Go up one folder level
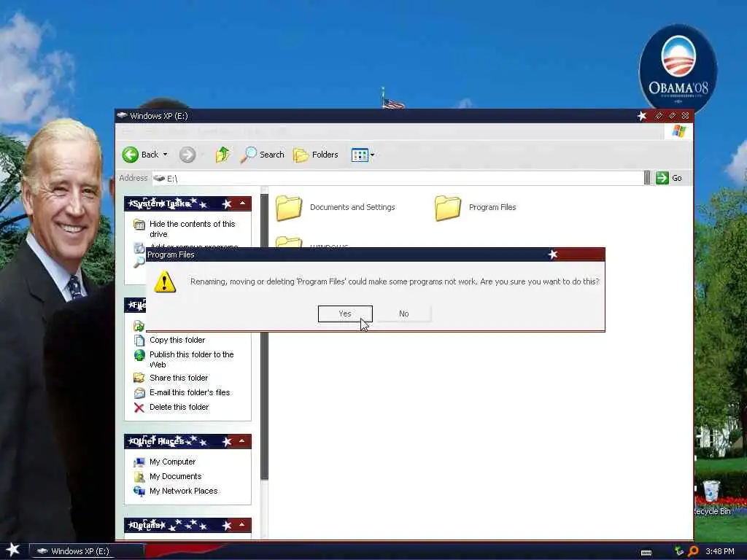Viewport: 747px width, 560px height. pos(222,155)
